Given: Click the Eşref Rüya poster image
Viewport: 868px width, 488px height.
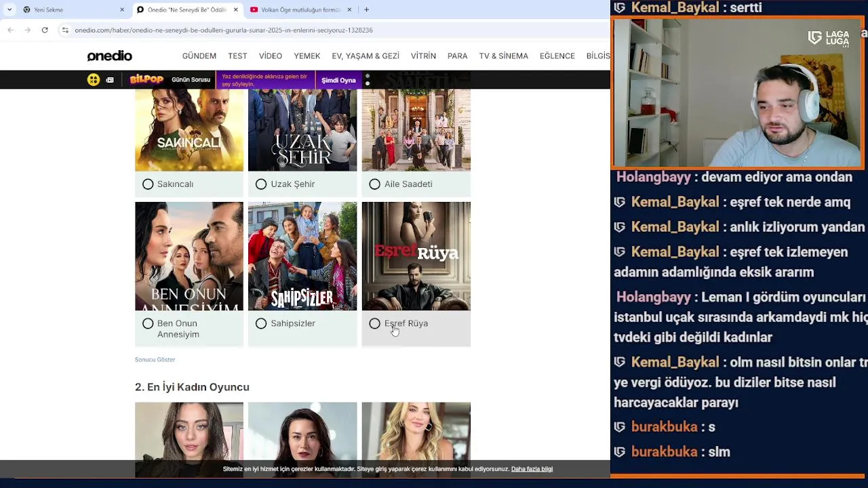Looking at the screenshot, I should (416, 256).
